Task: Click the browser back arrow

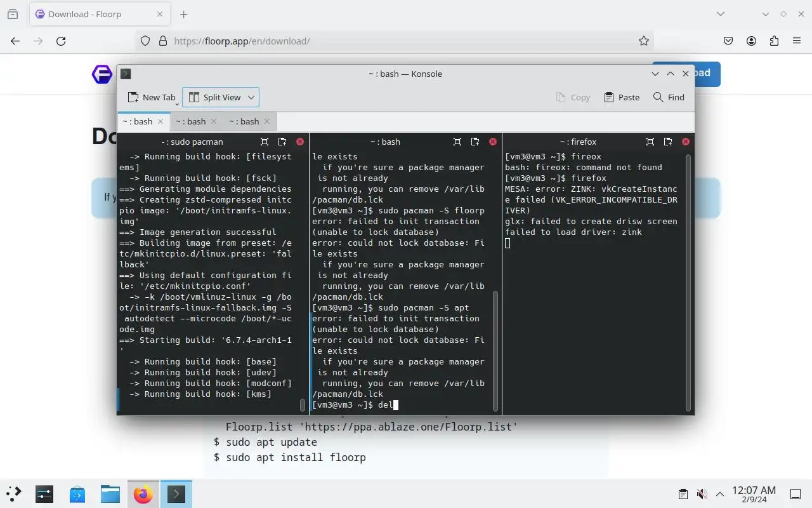Action: 15,41
